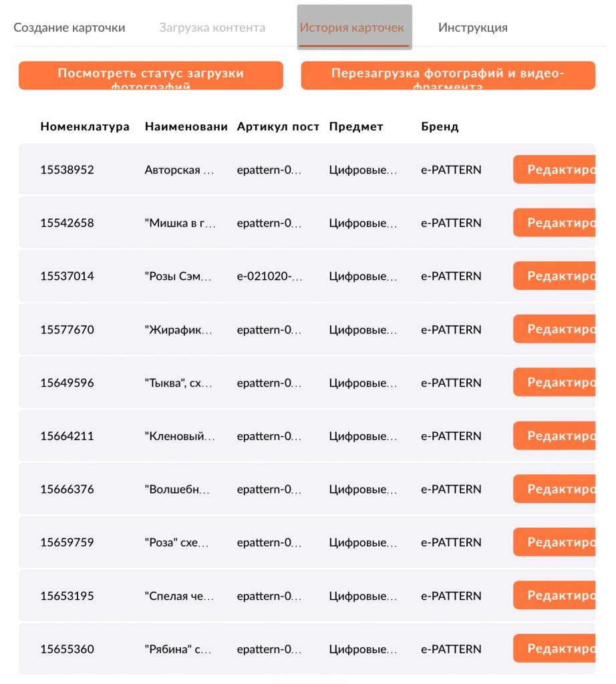Edit card with nomenclature 15538952
616x684 pixels.
coord(554,170)
